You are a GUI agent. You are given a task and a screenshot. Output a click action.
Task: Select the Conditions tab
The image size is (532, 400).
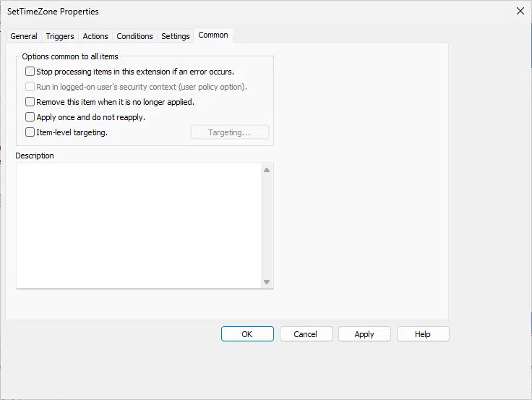[134, 36]
